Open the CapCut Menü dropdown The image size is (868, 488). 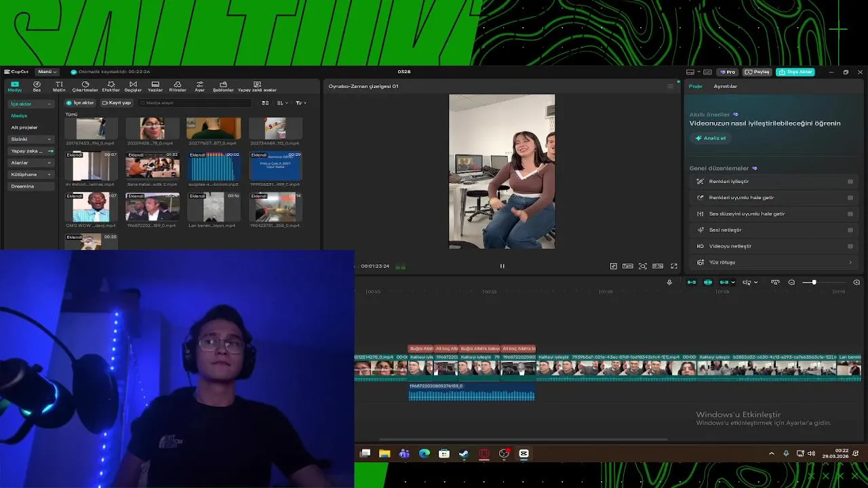pyautogui.click(x=47, y=72)
